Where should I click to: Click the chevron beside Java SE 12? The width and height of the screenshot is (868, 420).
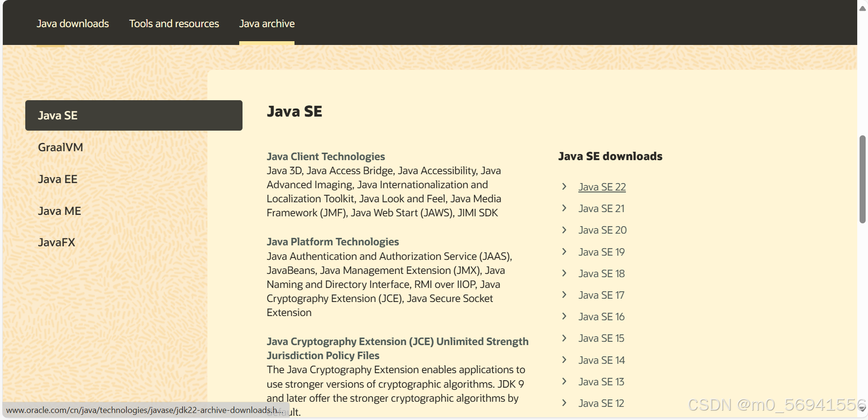pos(564,403)
